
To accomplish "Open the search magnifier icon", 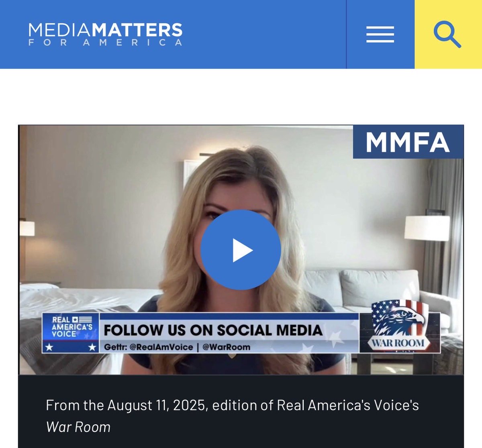I will pos(448,35).
